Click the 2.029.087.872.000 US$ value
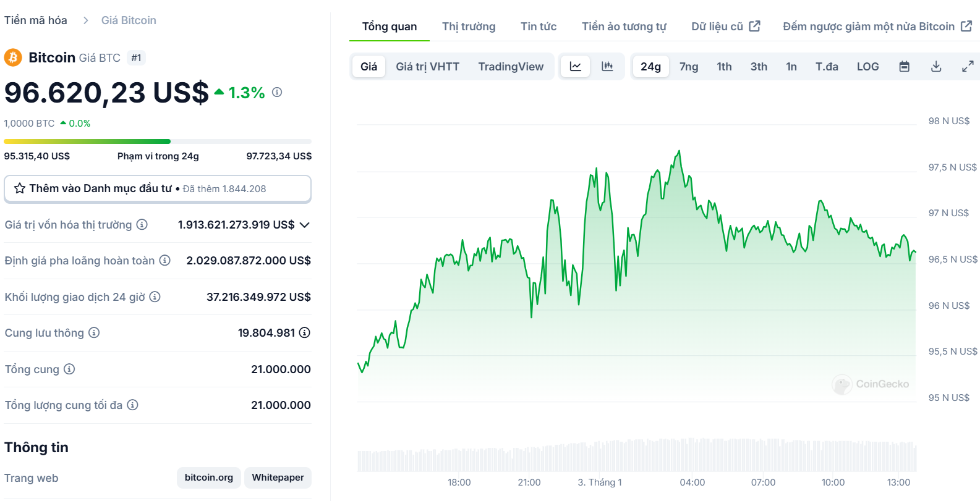980x501 pixels. tap(249, 261)
